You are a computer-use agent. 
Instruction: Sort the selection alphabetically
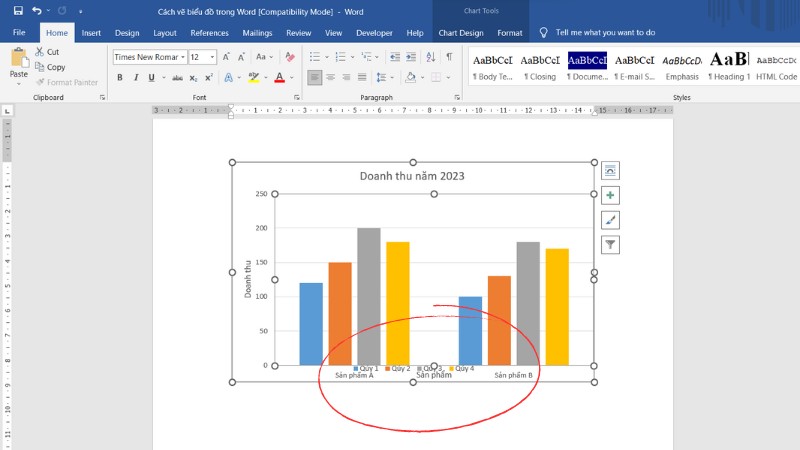tap(431, 57)
